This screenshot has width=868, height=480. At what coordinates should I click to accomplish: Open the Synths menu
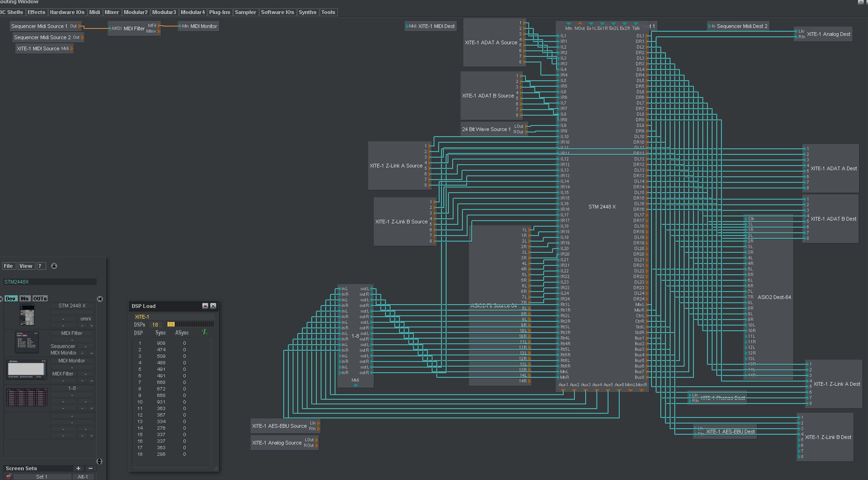[308, 12]
